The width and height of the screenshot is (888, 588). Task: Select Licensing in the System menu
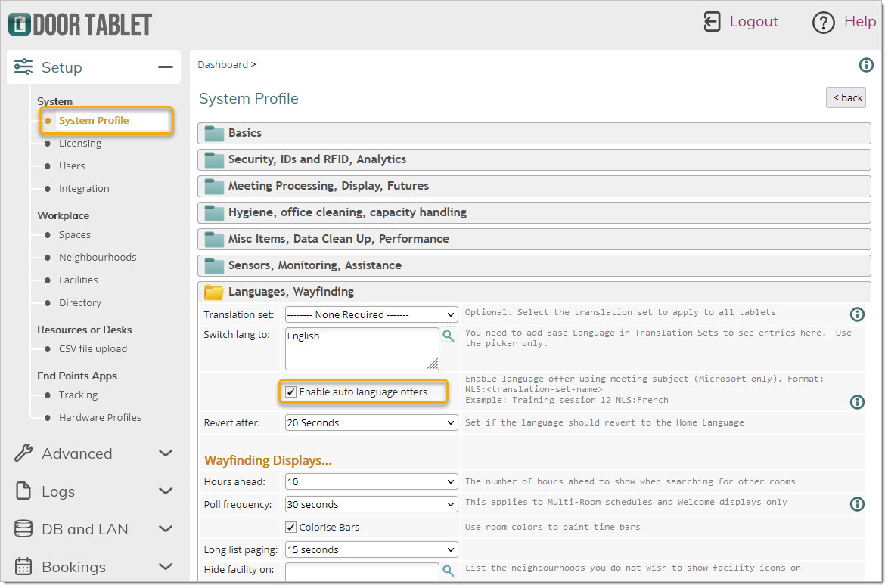click(79, 144)
